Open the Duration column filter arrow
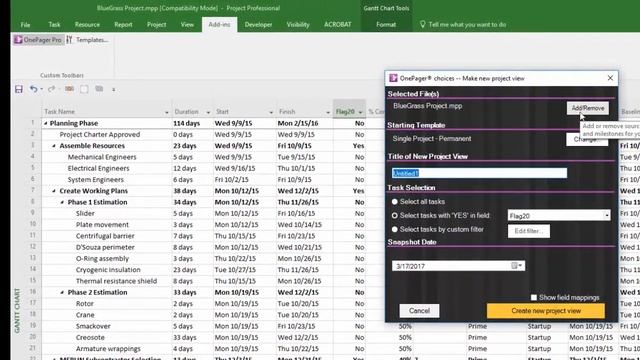The image size is (640, 360). (208, 112)
